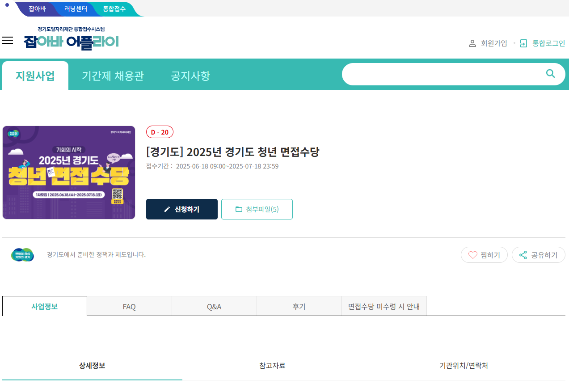Open the Q&A tab
Image resolution: width=569 pixels, height=392 pixels.
(214, 306)
